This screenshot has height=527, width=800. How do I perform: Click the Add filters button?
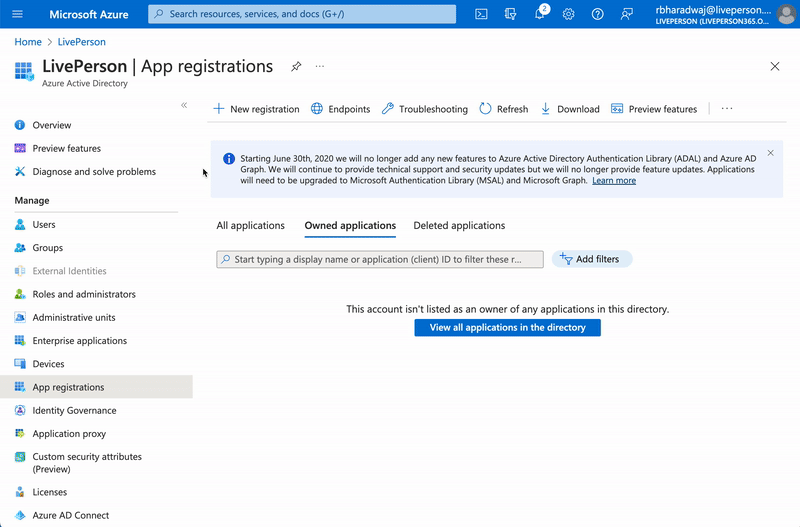[592, 259]
